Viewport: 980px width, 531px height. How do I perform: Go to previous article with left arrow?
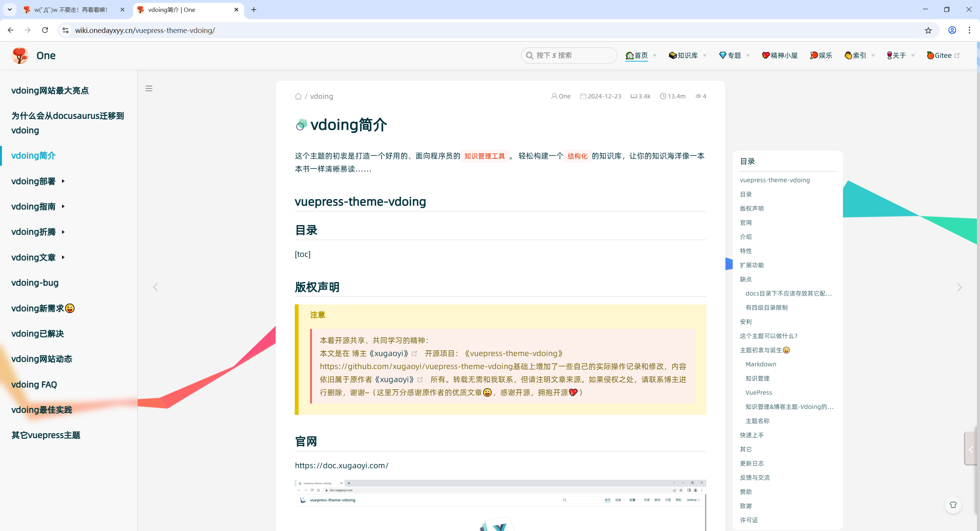click(x=155, y=287)
